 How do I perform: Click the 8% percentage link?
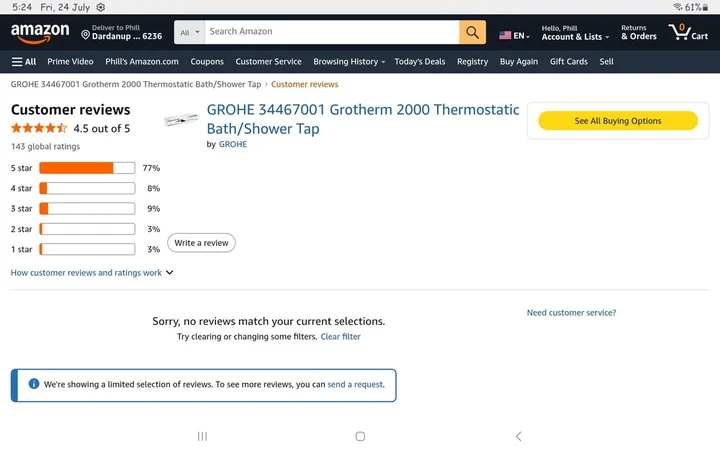pyautogui.click(x=153, y=188)
